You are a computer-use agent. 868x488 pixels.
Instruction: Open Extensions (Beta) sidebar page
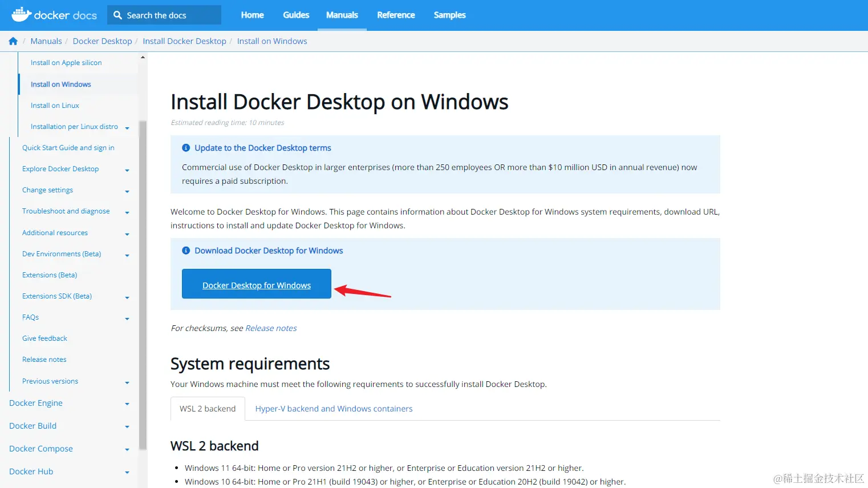pyautogui.click(x=50, y=275)
